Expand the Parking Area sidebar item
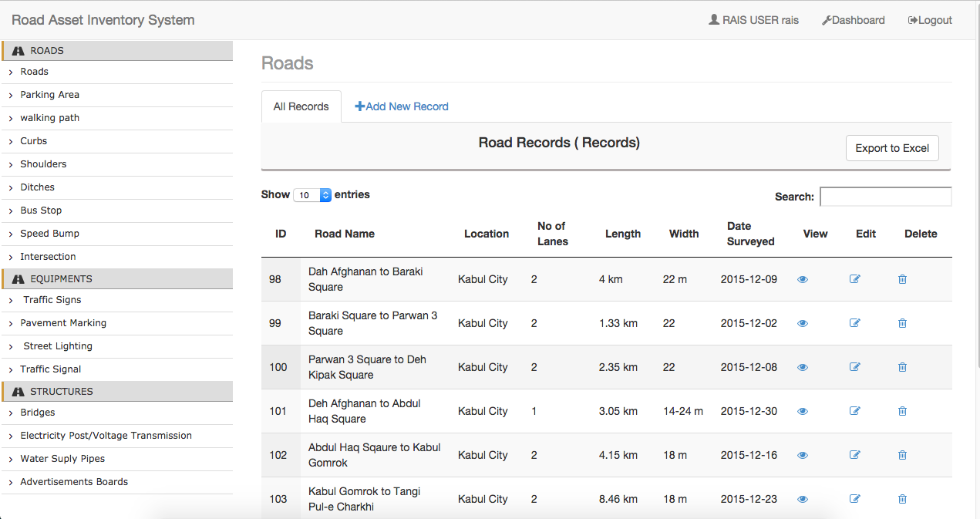 pos(49,95)
